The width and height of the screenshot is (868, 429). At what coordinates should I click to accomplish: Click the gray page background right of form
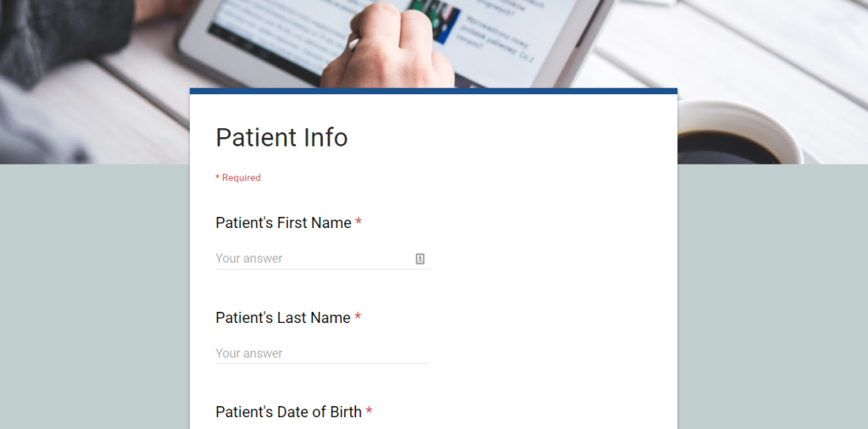tap(771, 297)
